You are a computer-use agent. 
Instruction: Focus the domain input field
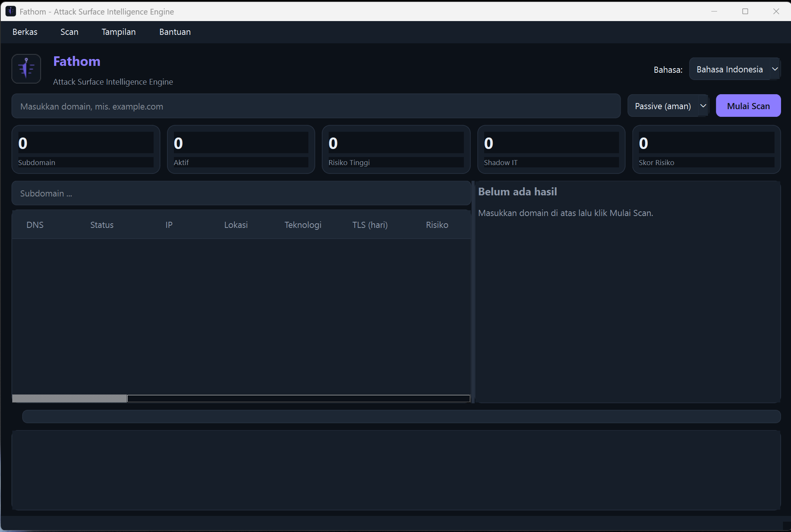pyautogui.click(x=316, y=106)
